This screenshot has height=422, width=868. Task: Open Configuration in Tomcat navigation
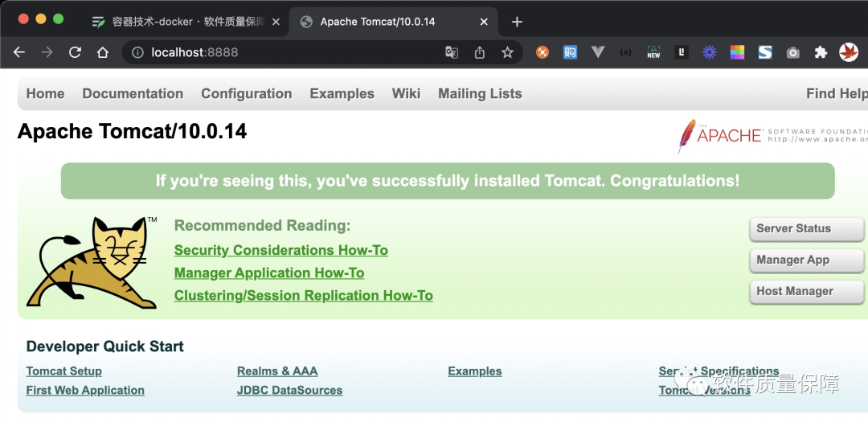(247, 93)
